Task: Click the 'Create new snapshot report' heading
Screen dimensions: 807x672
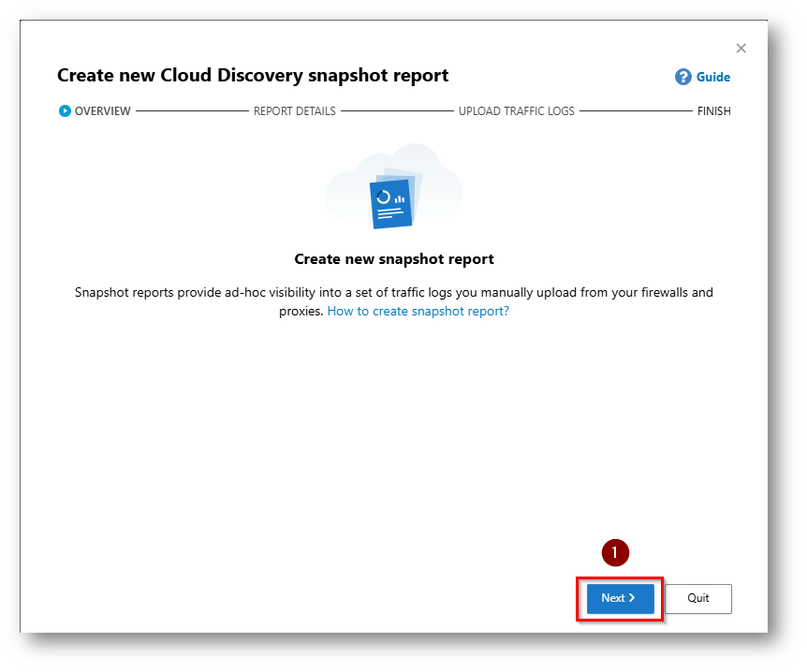Action: pyautogui.click(x=393, y=258)
